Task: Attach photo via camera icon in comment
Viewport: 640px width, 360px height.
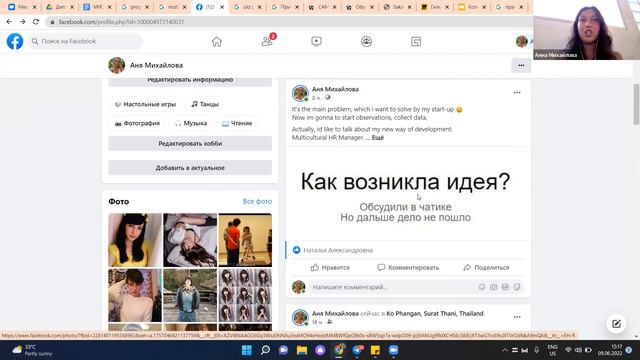Action: pyautogui.click(x=493, y=287)
